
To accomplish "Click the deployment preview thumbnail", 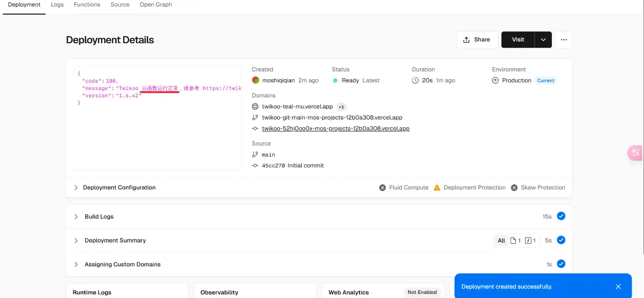I will [x=158, y=117].
